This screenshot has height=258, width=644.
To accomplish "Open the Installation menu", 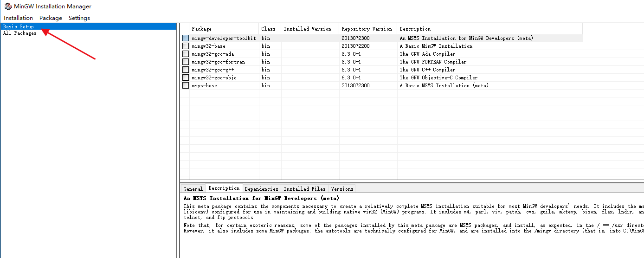I will pos(19,18).
